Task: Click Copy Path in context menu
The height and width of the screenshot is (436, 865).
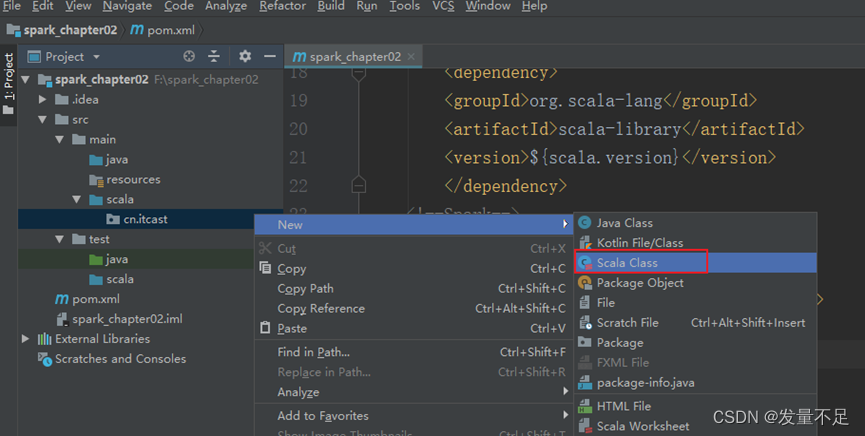Action: coord(305,289)
